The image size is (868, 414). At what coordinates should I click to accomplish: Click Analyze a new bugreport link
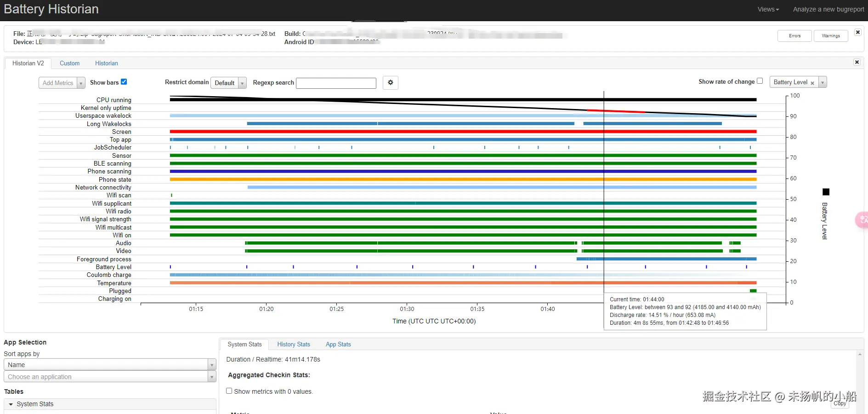coord(828,9)
